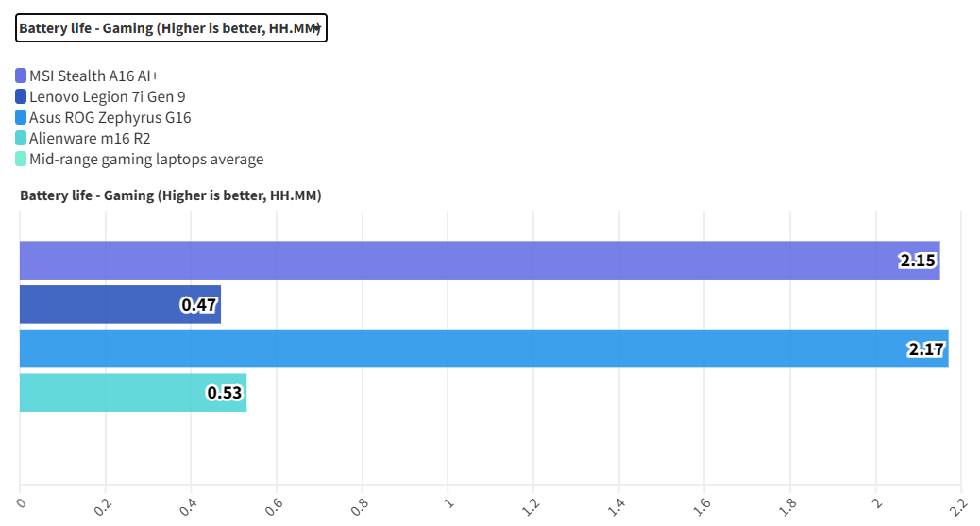Image resolution: width=980 pixels, height=526 pixels.
Task: Toggle the Asus ROG Zephyrus G16 legend label
Action: click(110, 117)
